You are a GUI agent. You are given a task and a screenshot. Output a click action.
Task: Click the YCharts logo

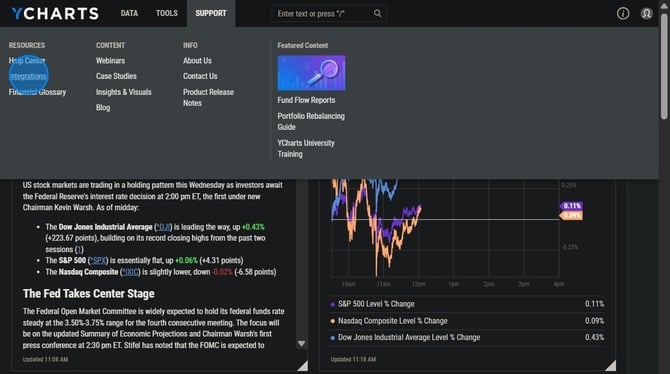(55, 13)
